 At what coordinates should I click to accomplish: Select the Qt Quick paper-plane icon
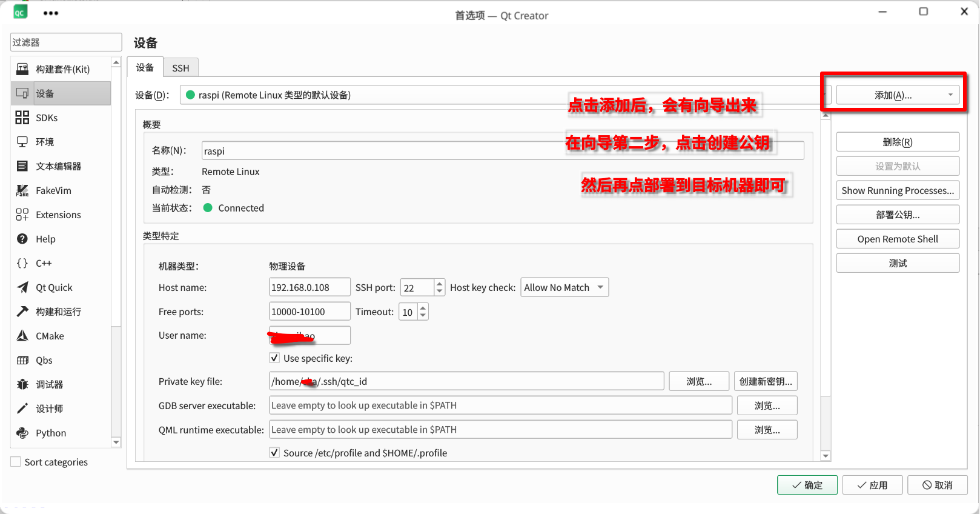(x=22, y=287)
